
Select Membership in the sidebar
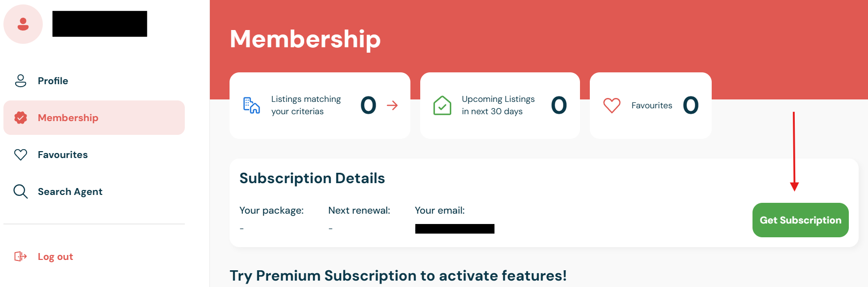[94, 118]
